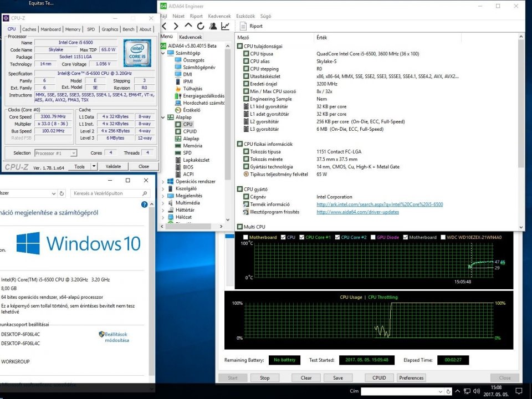Select DMI tree item

coord(187,74)
